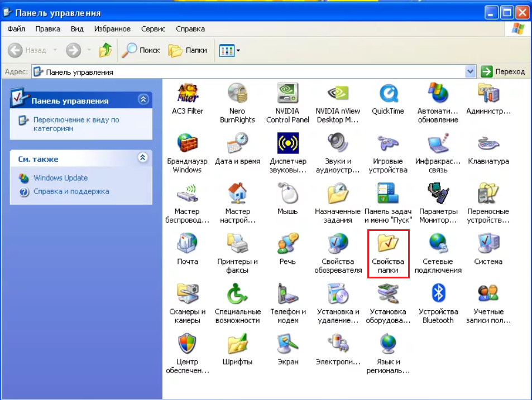Open the Шрифты folder

pos(237,350)
